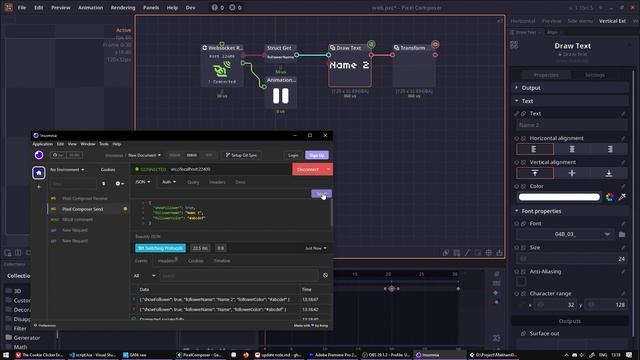The height and width of the screenshot is (360, 640).
Task: Click the Login button
Action: click(x=293, y=155)
